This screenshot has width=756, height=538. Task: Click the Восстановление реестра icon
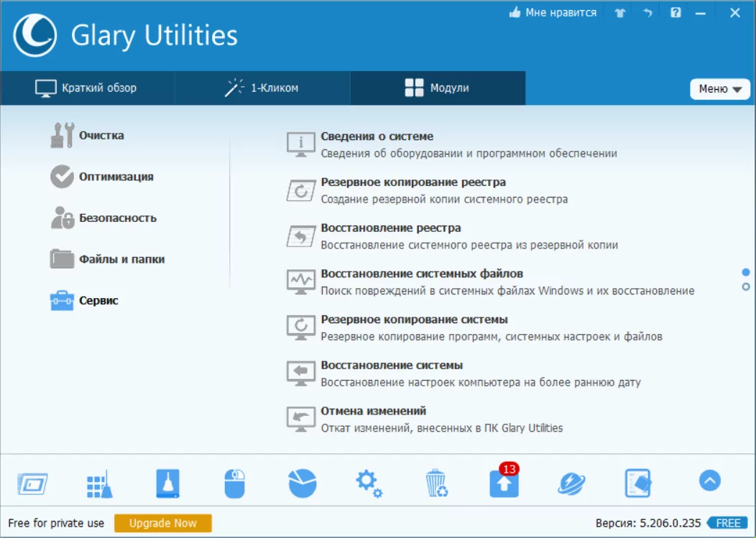click(301, 237)
